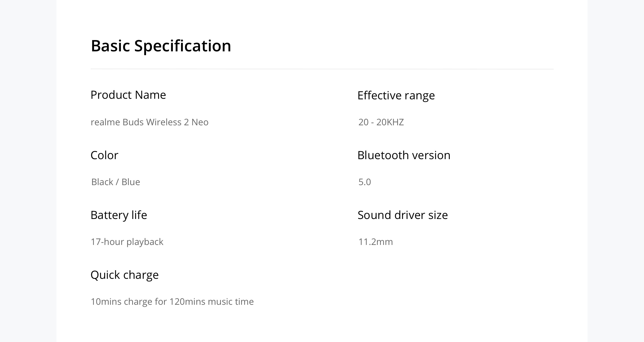Select the Color label
This screenshot has height=342, width=644.
[x=104, y=155]
